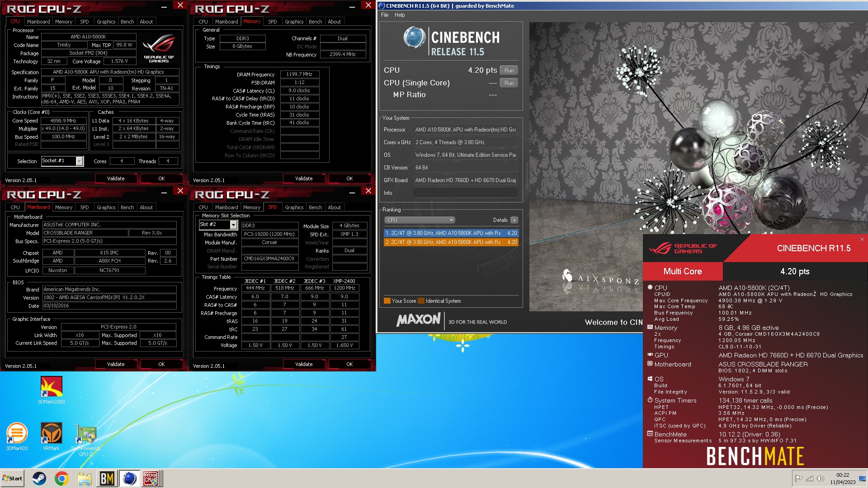The width and height of the screenshot is (868, 488).
Task: Open the Windows Start menu
Action: pos(13,479)
